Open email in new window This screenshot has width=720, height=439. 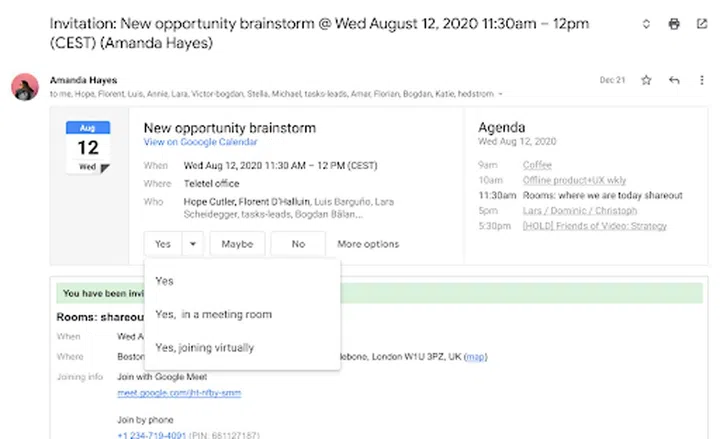[x=700, y=24]
